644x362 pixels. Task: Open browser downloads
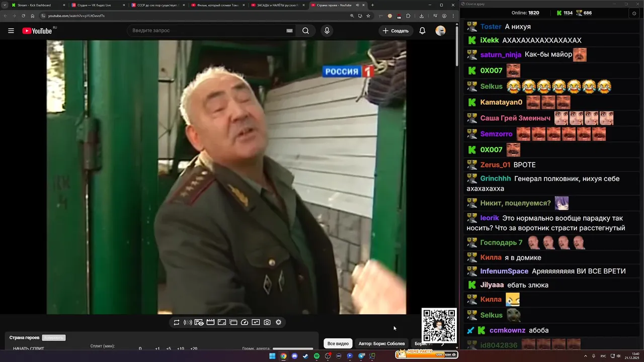click(x=422, y=16)
